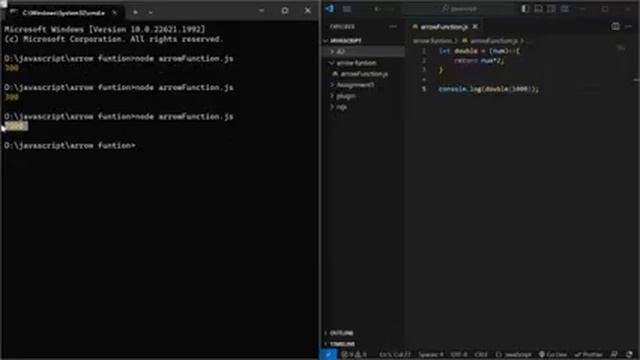Minimize the Windows Terminal window
Image resolution: width=640 pixels, height=360 pixels.
pyautogui.click(x=262, y=11)
